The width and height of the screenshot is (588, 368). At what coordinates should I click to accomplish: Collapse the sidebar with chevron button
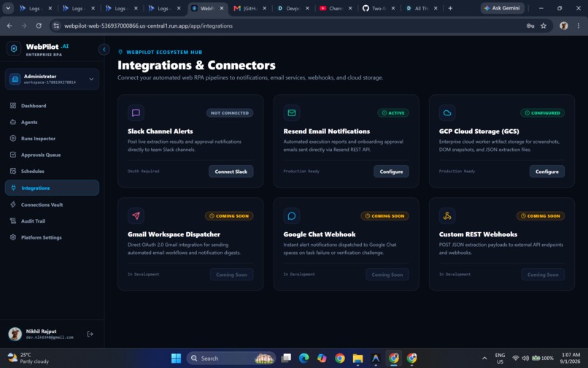104,49
